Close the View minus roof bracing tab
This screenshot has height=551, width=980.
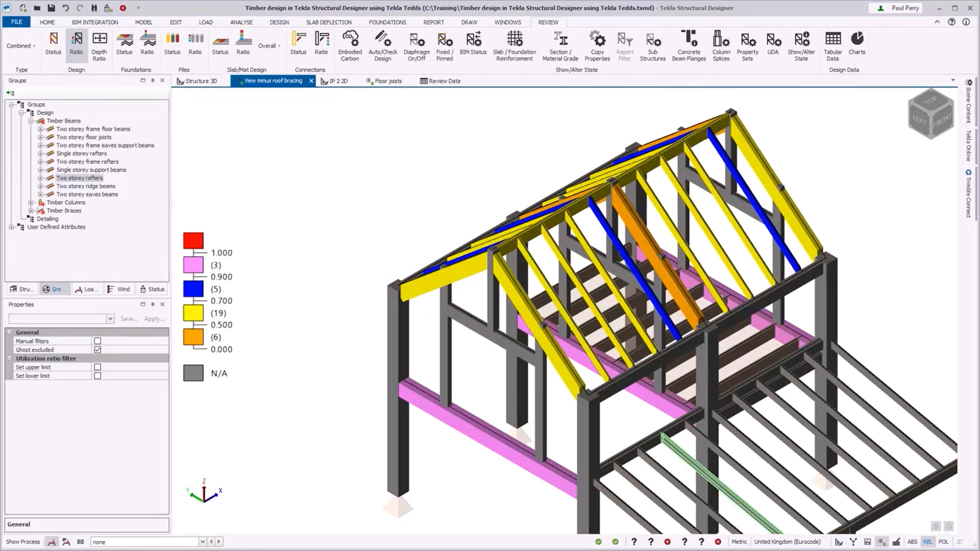pyautogui.click(x=311, y=81)
